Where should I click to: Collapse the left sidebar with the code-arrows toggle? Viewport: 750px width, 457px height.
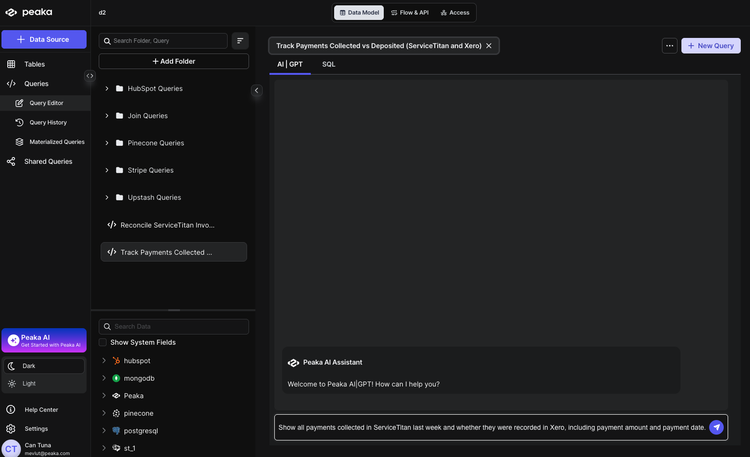click(90, 76)
